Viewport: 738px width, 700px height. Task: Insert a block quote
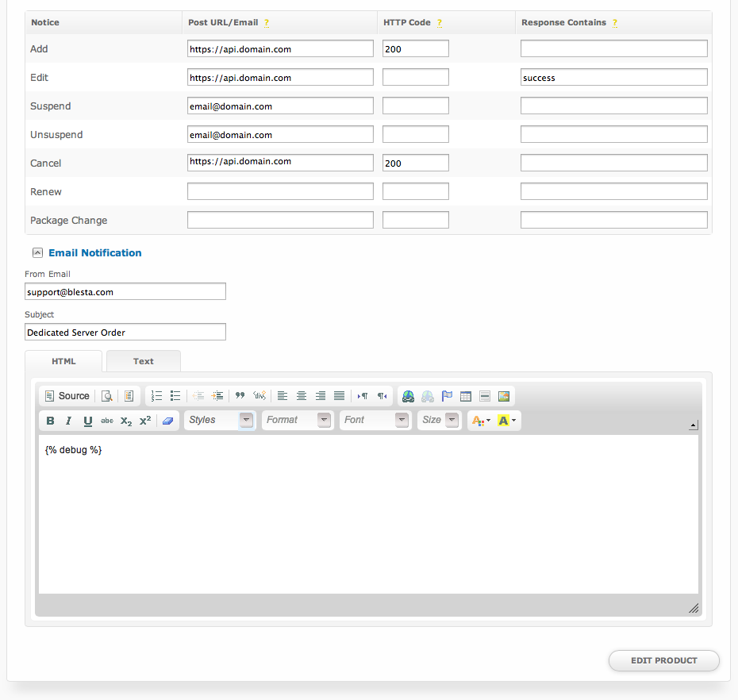240,396
